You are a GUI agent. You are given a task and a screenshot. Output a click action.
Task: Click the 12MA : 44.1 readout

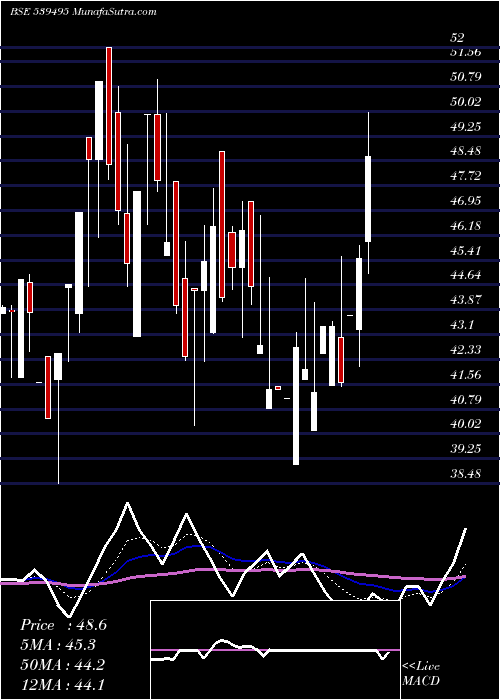(x=62, y=684)
